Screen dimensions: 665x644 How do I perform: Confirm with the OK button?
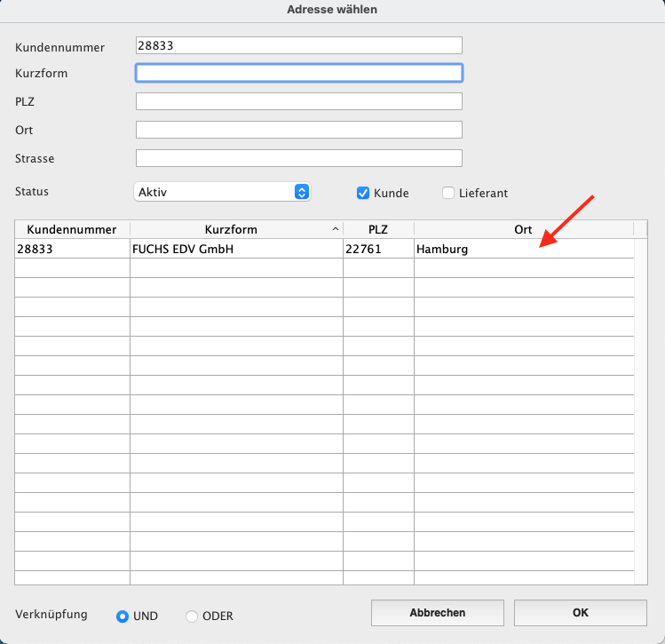[580, 613]
